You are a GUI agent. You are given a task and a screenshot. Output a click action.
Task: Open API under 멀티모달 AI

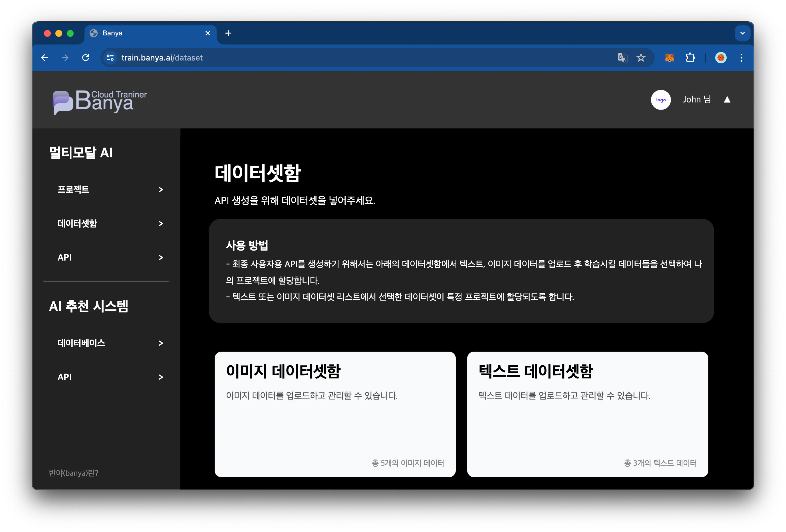pos(65,257)
